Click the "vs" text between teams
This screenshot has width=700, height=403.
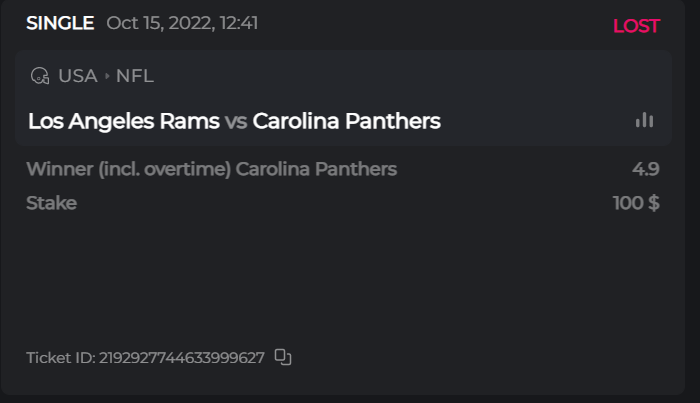pyautogui.click(x=236, y=122)
